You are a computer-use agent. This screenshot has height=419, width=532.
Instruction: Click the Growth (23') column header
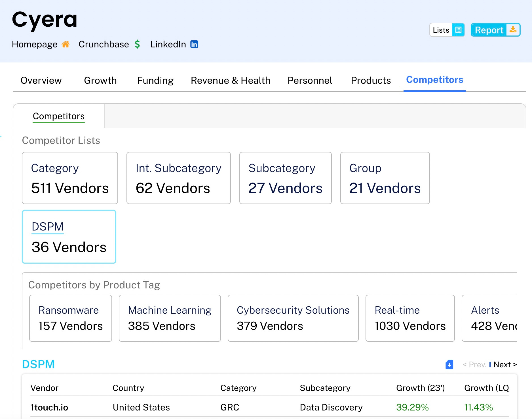tap(421, 388)
